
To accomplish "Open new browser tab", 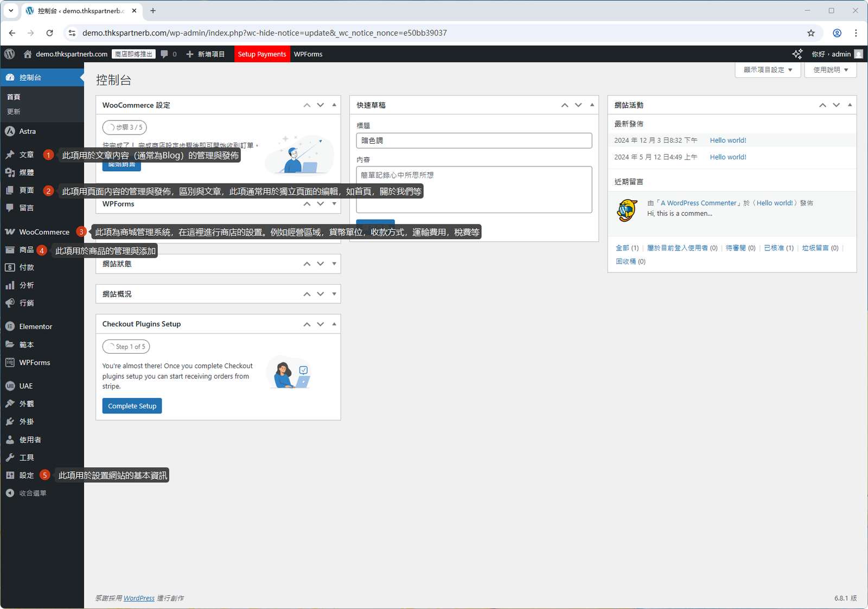I will [x=153, y=10].
